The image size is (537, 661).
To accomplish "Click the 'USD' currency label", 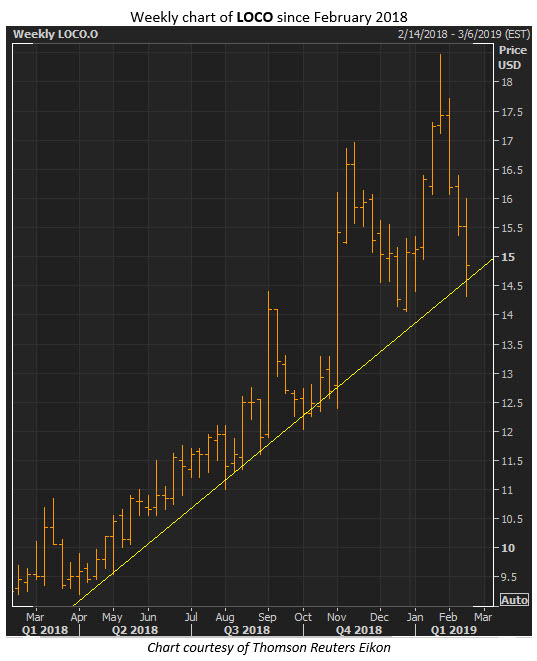I will click(509, 65).
